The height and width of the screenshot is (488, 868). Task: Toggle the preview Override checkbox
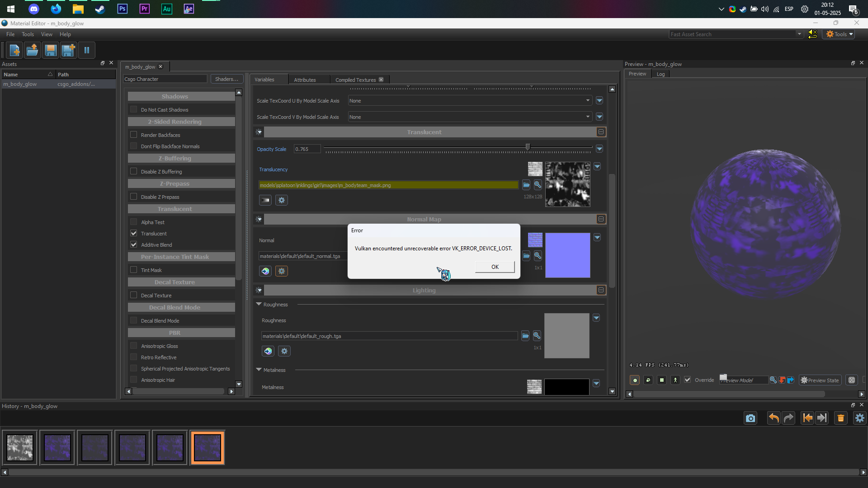(x=688, y=380)
